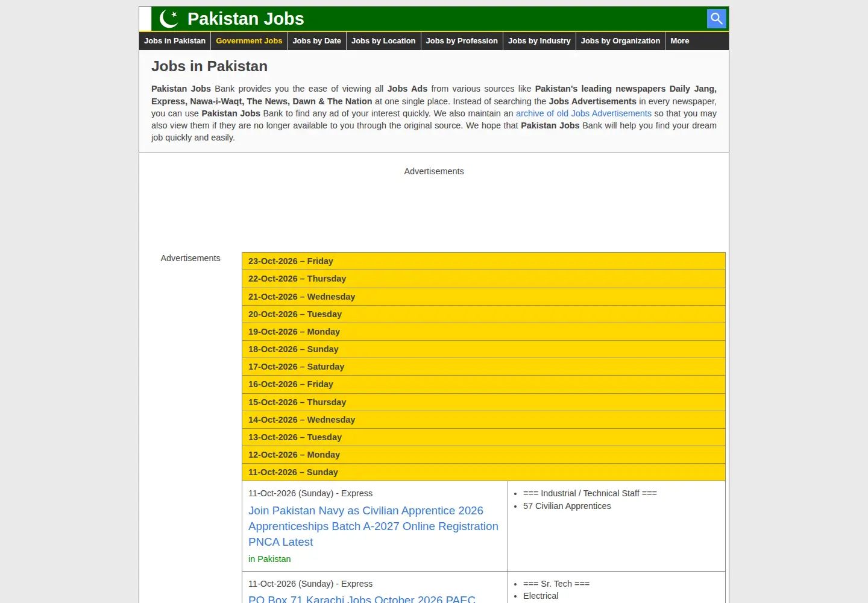Follow archive of old Jobs Advertisements link

[583, 113]
